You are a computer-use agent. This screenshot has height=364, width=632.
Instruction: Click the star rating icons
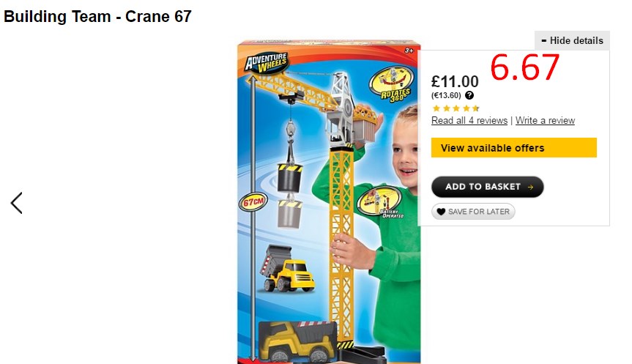pyautogui.click(x=456, y=108)
